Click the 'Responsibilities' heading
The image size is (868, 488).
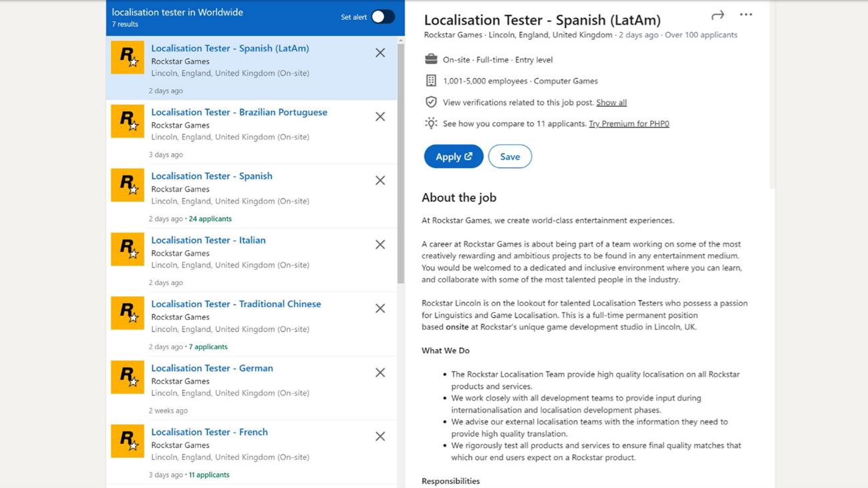[451, 481]
